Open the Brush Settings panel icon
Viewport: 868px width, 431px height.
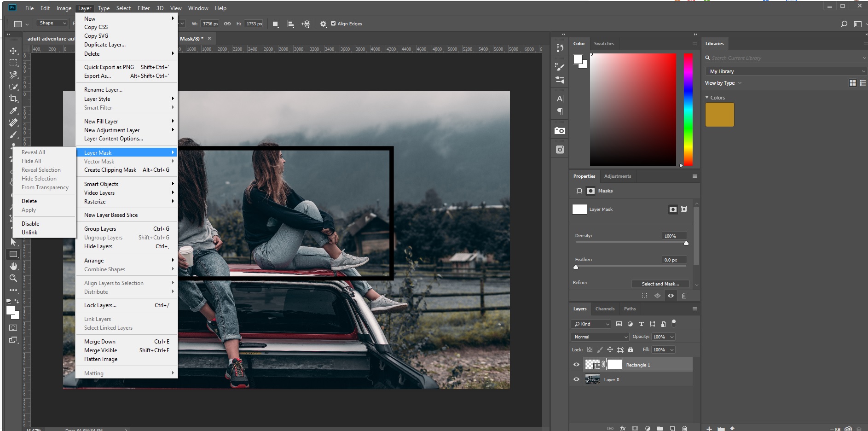pos(560,67)
